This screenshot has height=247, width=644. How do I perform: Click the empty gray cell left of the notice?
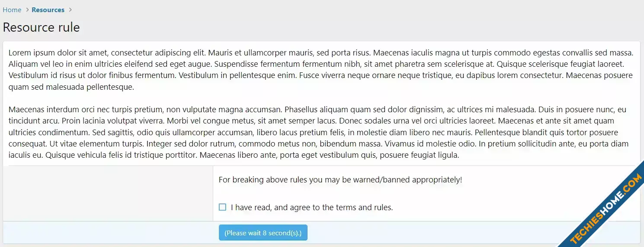click(108, 193)
